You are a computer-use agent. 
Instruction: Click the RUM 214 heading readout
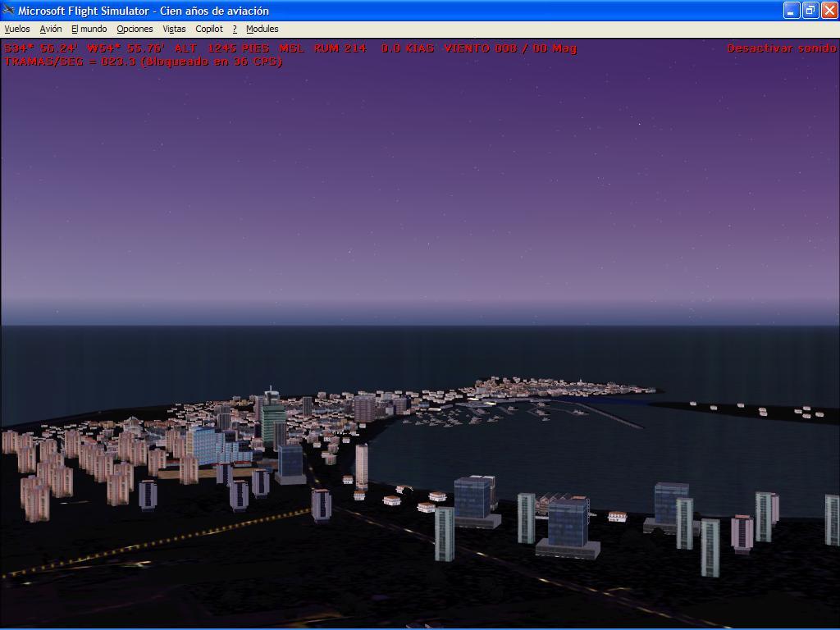pyautogui.click(x=340, y=48)
